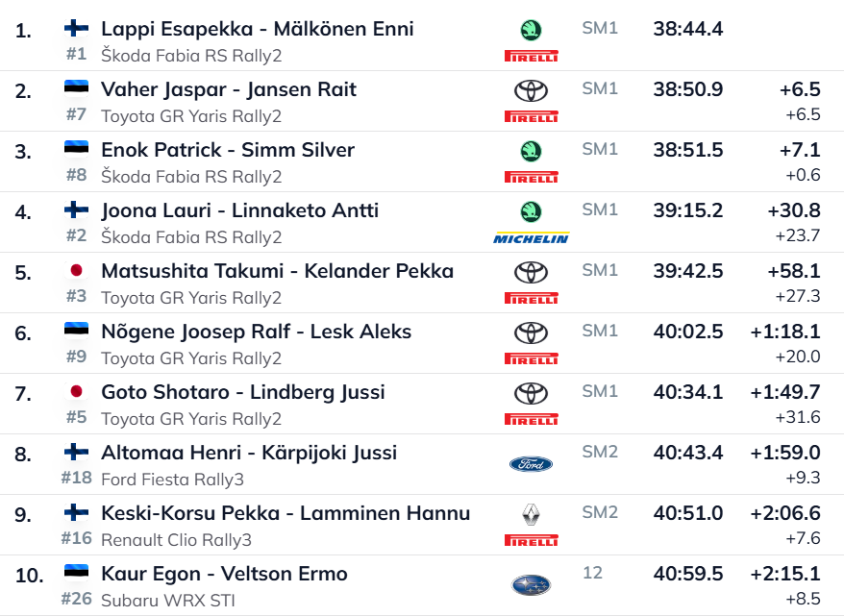Click the Ford logo for Altomaa

pyautogui.click(x=531, y=464)
